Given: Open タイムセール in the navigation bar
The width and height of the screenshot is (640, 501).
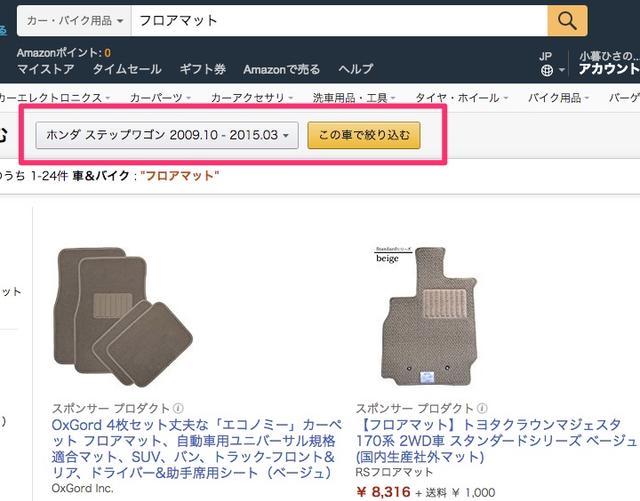Looking at the screenshot, I should pyautogui.click(x=127, y=69).
